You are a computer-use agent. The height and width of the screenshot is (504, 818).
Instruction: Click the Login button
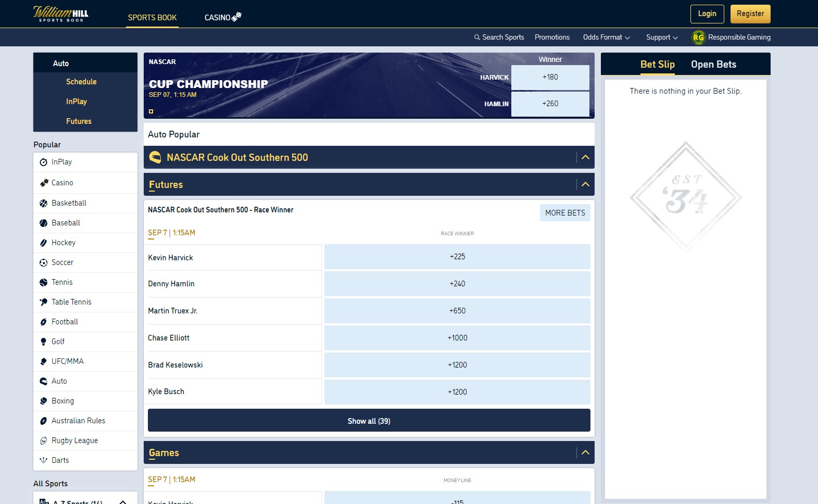pos(707,14)
